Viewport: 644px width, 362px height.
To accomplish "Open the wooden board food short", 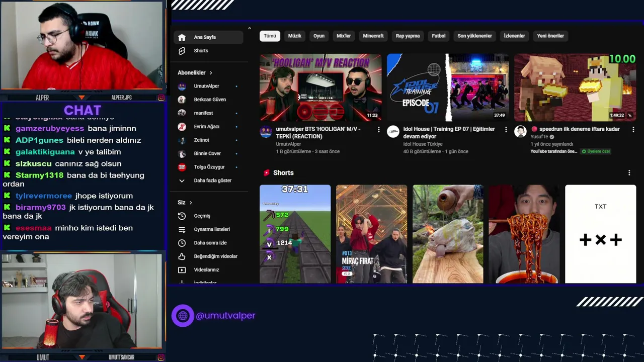I will (448, 234).
